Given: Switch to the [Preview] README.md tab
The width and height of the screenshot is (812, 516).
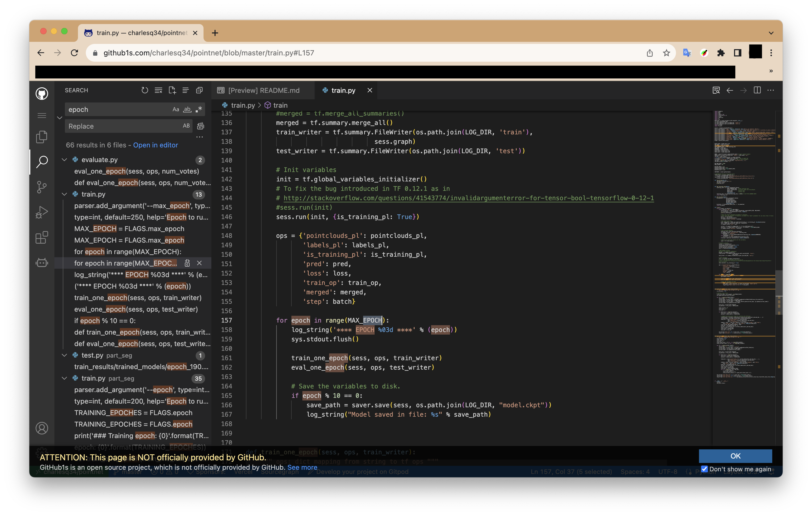Looking at the screenshot, I should pos(263,90).
